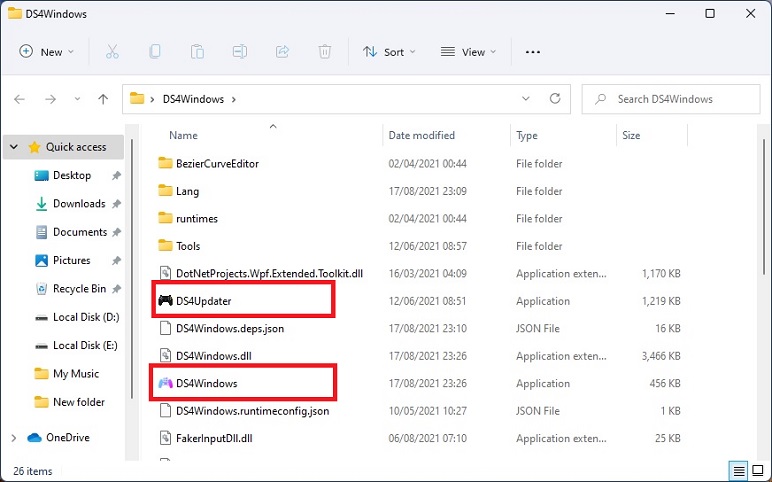This screenshot has width=772, height=482.
Task: Select the DS4Windows application controller icon
Action: point(165,383)
